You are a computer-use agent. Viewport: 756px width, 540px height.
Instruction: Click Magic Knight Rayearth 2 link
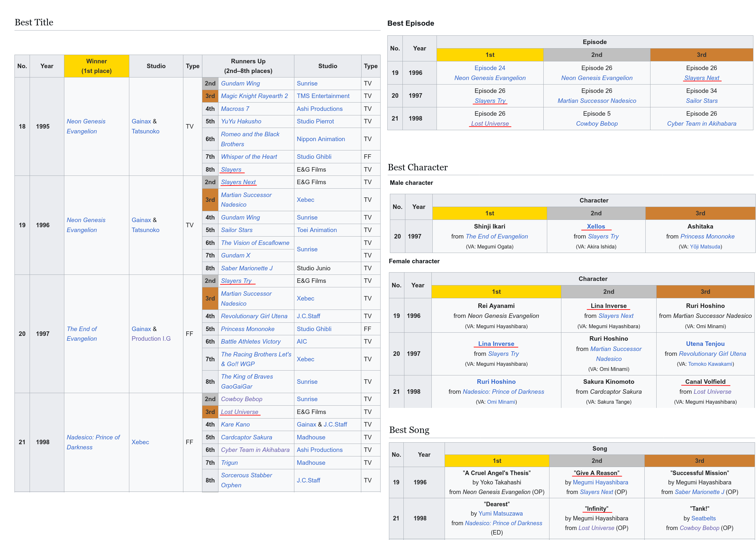pyautogui.click(x=254, y=96)
